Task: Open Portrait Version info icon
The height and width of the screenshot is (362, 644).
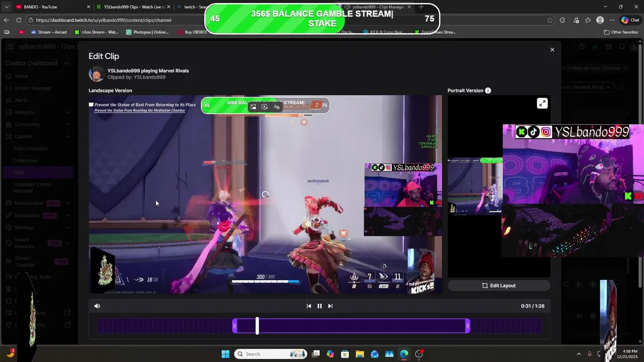Action: pyautogui.click(x=488, y=90)
